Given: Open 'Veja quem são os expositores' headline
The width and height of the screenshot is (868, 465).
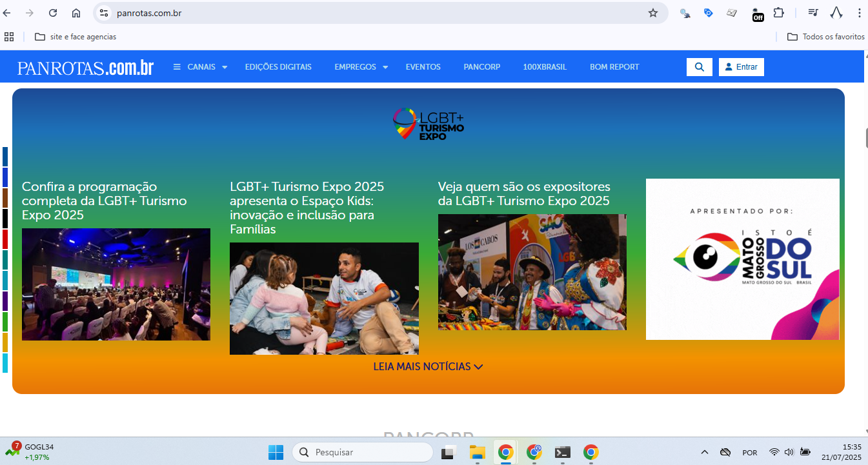Looking at the screenshot, I should (x=524, y=193).
